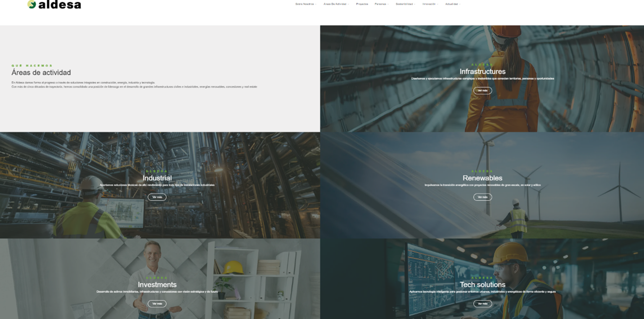Go to the Proyectos menu item

pyautogui.click(x=362, y=4)
